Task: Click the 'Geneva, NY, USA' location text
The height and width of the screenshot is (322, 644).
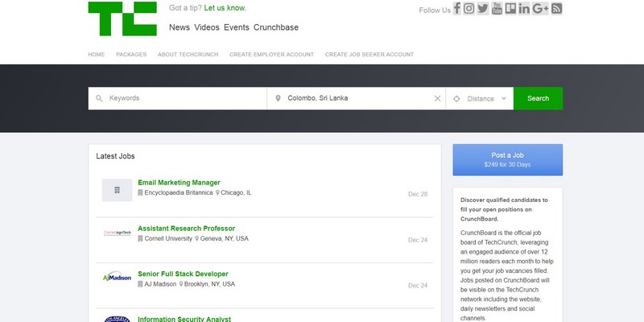Action: 225,238
